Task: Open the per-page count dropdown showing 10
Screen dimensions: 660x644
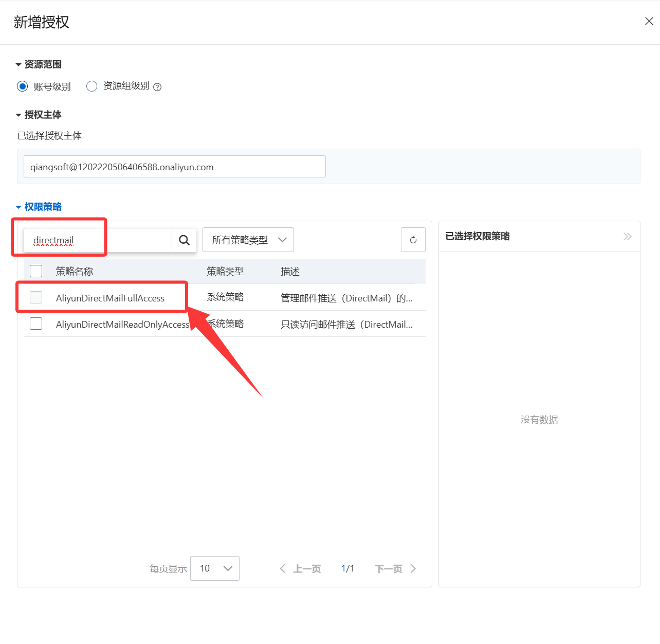Action: (214, 568)
